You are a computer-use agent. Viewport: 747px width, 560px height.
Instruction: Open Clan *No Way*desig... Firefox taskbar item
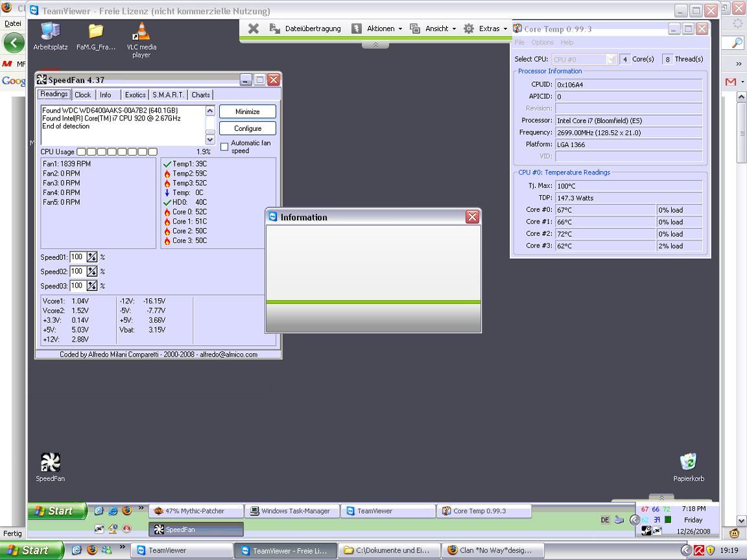(x=493, y=550)
